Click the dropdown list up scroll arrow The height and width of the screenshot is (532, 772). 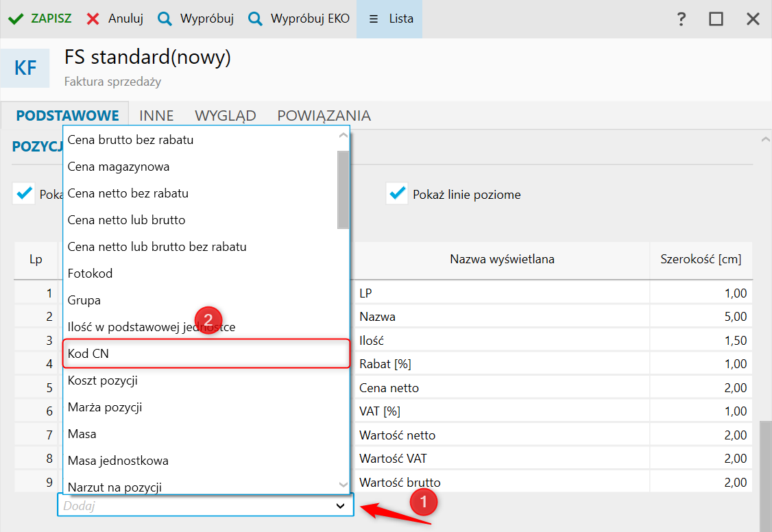[343, 135]
